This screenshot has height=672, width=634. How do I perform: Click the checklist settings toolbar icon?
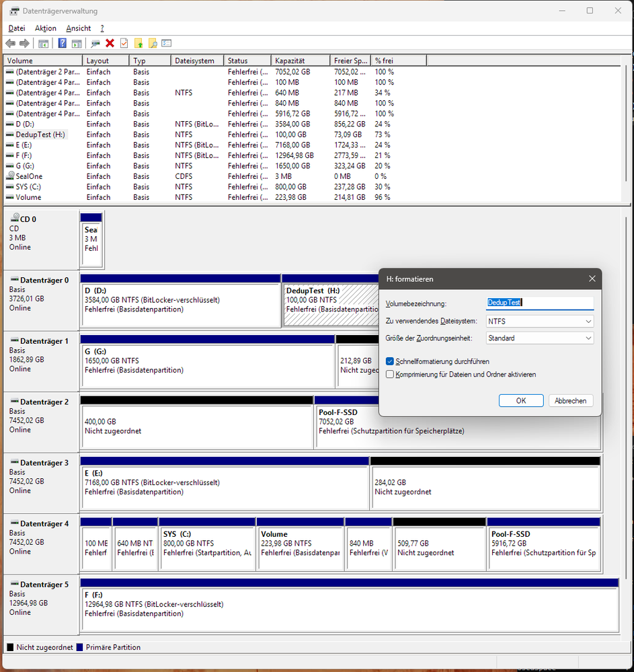[x=167, y=43]
